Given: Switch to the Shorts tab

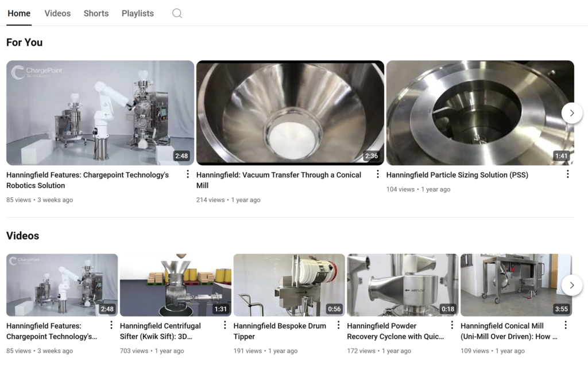Looking at the screenshot, I should point(96,14).
